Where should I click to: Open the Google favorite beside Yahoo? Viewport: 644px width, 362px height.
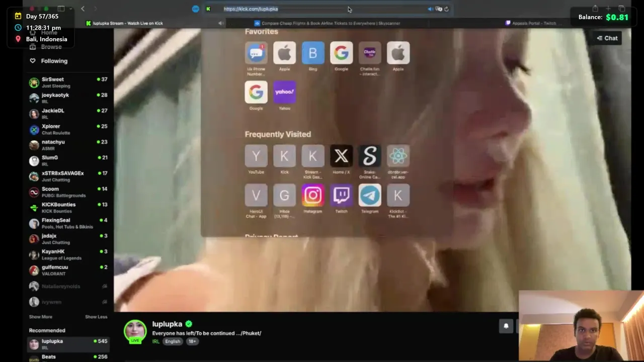(x=256, y=92)
